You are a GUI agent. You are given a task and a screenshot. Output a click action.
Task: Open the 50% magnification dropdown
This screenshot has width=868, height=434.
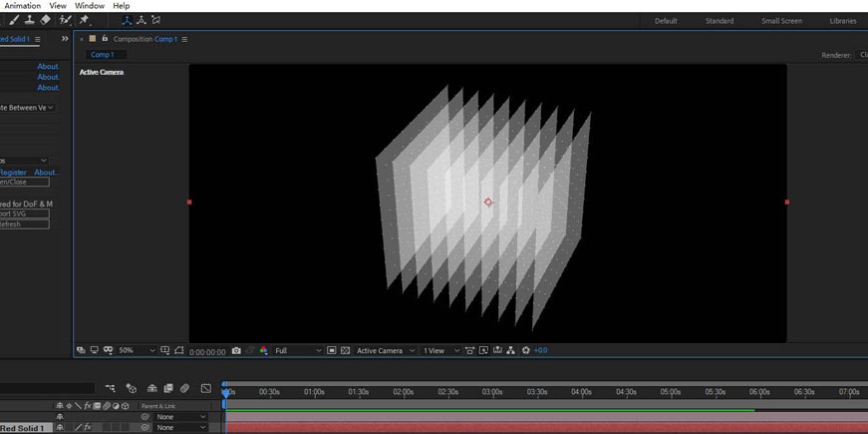pyautogui.click(x=138, y=351)
